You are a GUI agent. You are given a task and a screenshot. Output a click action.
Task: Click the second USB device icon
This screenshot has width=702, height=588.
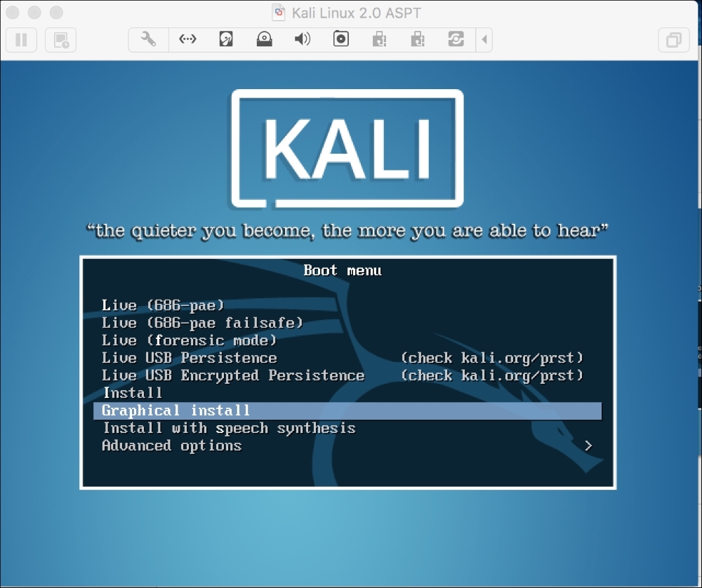(417, 40)
